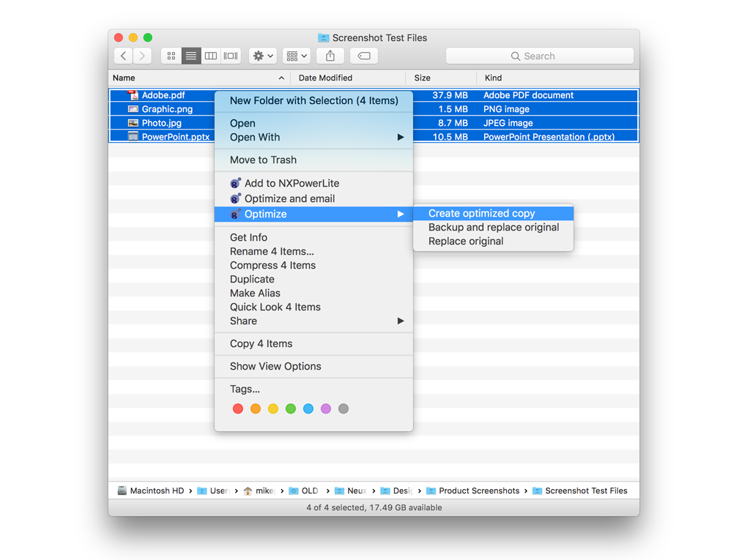Choose Show View Options

coord(313,366)
